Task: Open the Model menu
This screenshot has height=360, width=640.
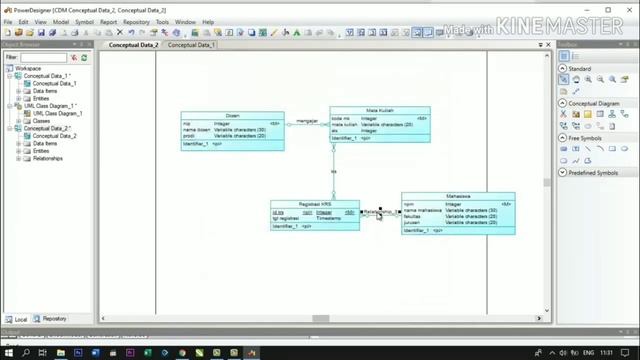Action: [x=60, y=22]
